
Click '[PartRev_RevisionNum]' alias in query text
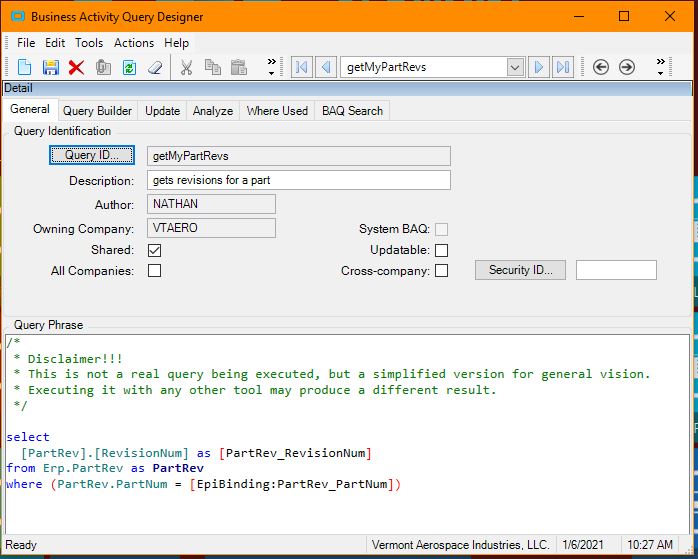pyautogui.click(x=295, y=453)
